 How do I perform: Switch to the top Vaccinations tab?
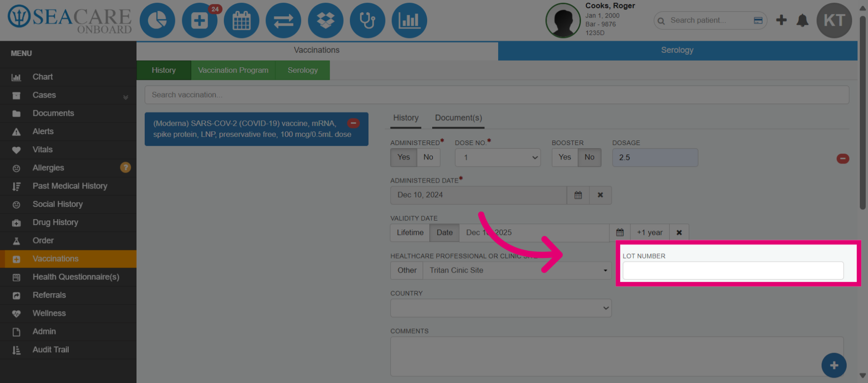click(317, 50)
